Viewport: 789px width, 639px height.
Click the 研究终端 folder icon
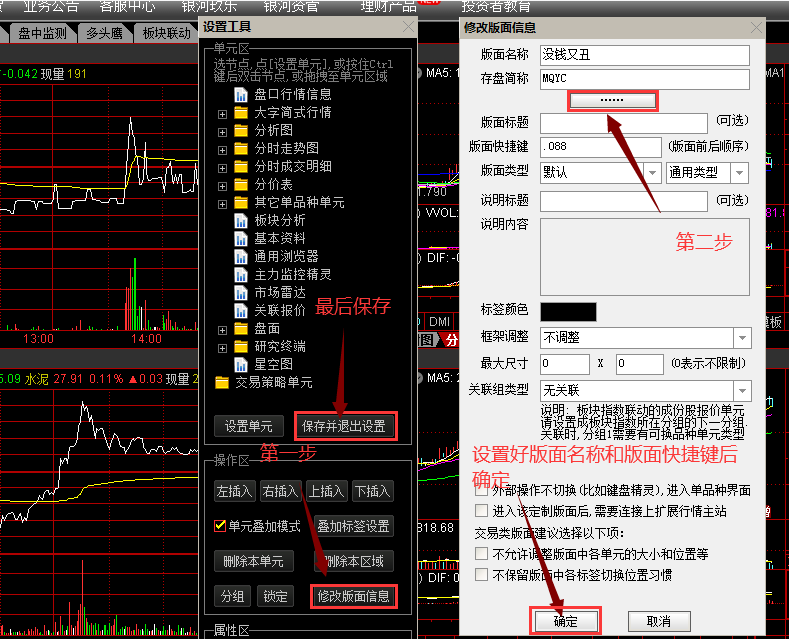(x=241, y=347)
